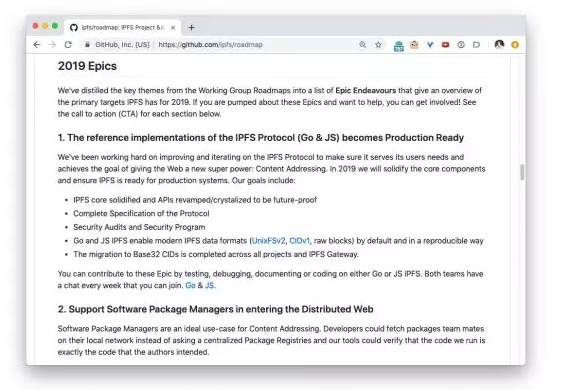
Task: Open the profile avatar icon
Action: tap(499, 44)
